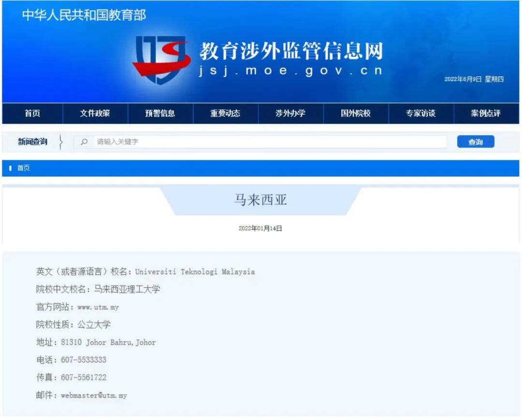Select 重要动态 in the navigation bar
The width and height of the screenshot is (522, 420).
pyautogui.click(x=225, y=113)
